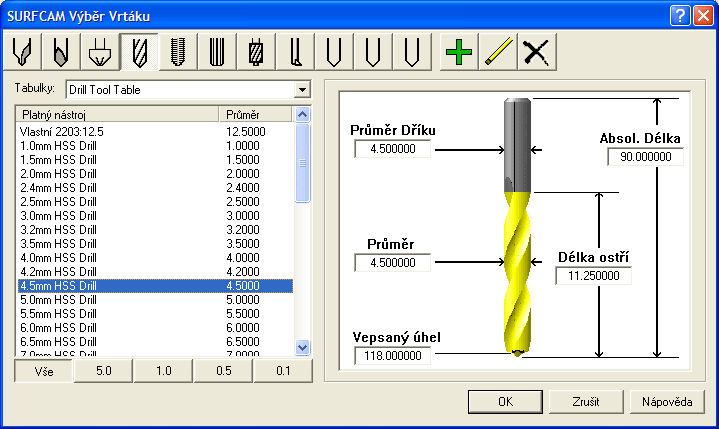
Task: Select the twist drill tool type icon
Action: coord(139,52)
